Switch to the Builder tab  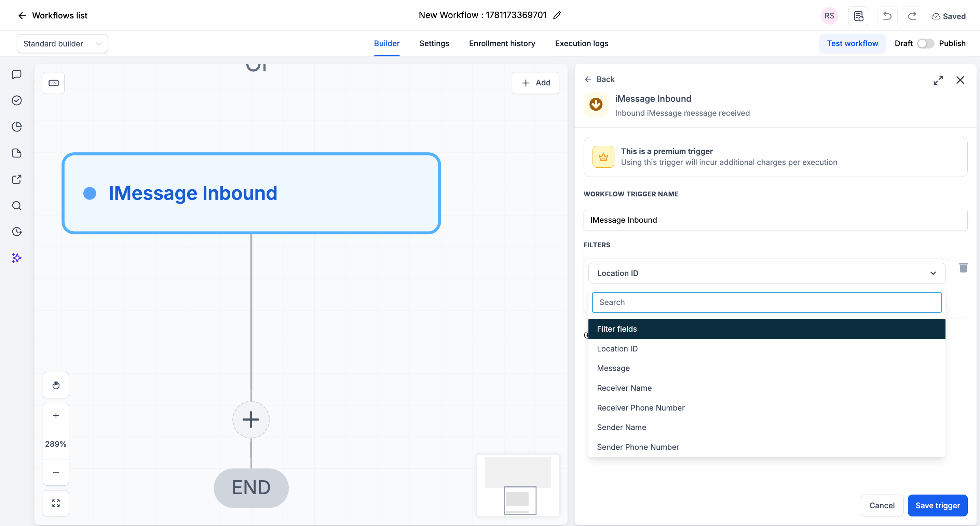pyautogui.click(x=386, y=43)
